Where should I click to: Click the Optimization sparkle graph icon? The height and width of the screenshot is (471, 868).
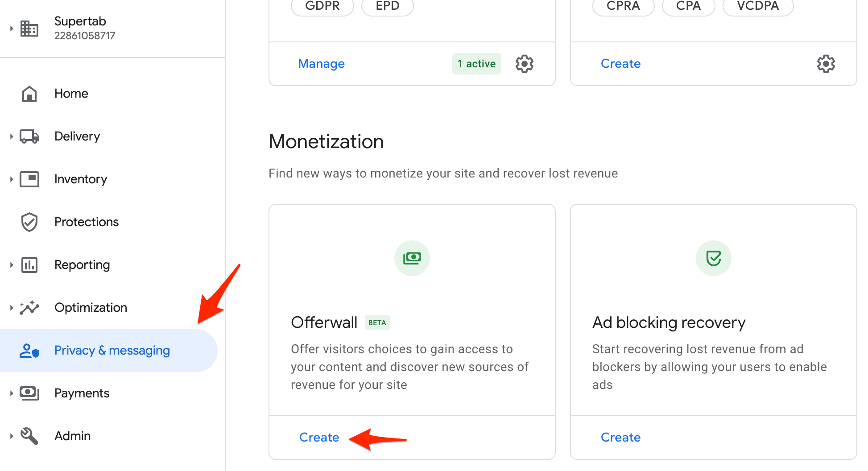29,307
